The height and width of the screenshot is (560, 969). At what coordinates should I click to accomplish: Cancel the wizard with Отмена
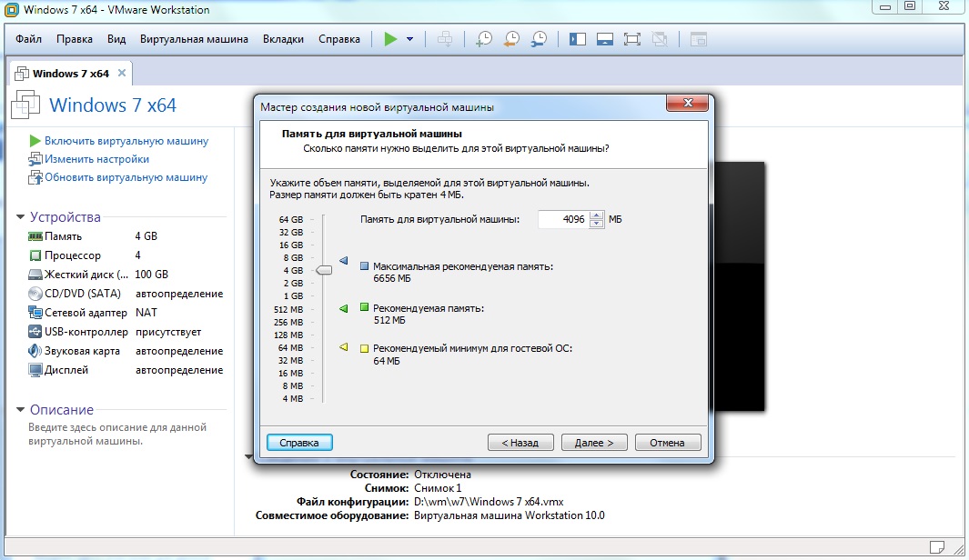668,443
